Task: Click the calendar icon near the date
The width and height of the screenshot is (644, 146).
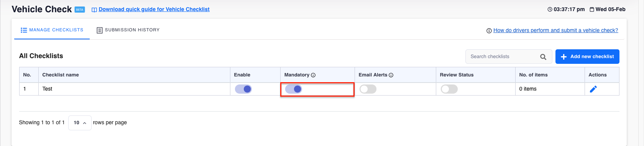Action: (592, 9)
